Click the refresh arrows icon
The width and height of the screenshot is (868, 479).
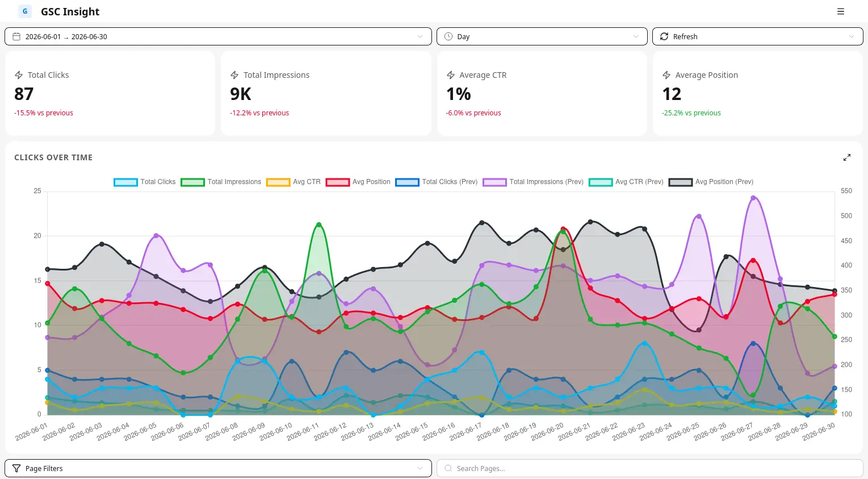664,36
